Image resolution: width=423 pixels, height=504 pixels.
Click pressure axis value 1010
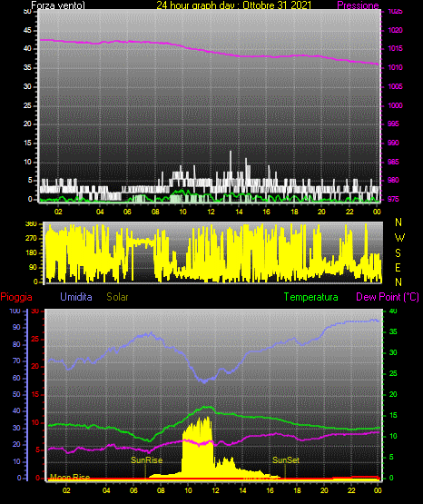[x=395, y=67]
